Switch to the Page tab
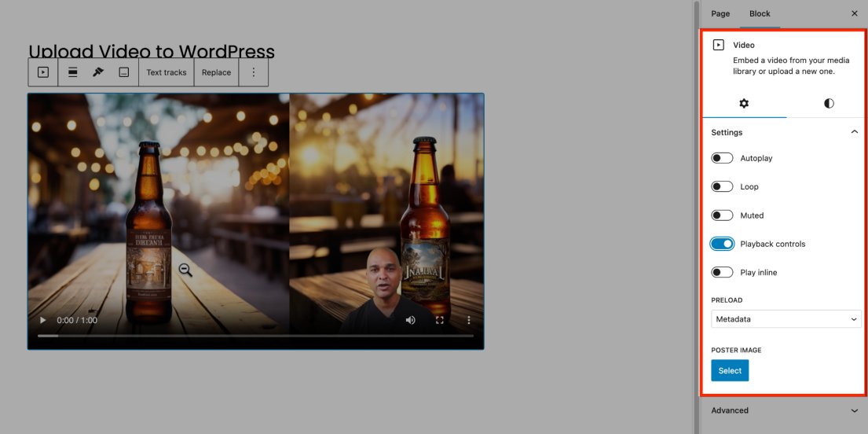Viewport: 868px width, 434px height. coord(720,13)
